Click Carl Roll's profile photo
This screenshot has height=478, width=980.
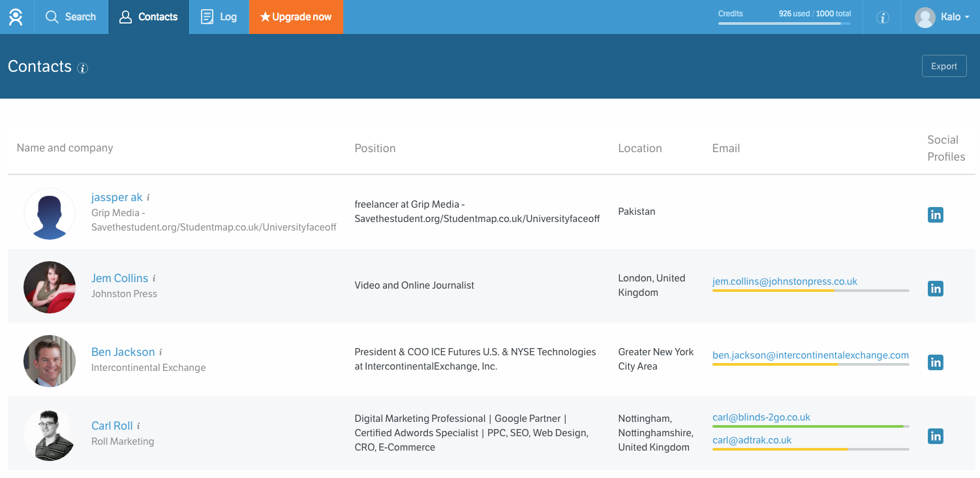point(50,435)
